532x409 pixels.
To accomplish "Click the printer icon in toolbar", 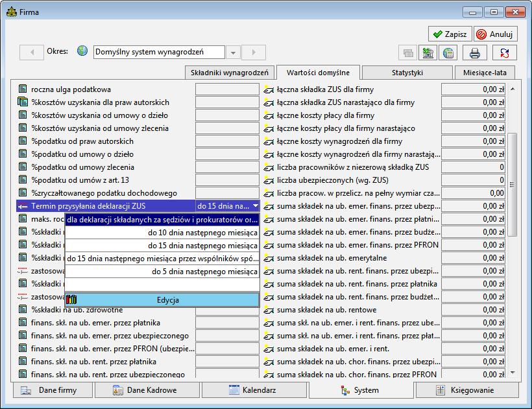I will pos(474,53).
